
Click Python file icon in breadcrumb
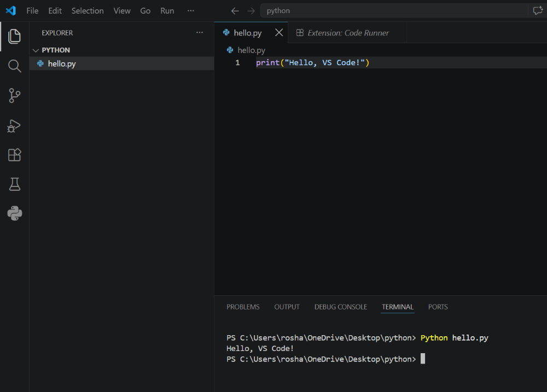[230, 50]
